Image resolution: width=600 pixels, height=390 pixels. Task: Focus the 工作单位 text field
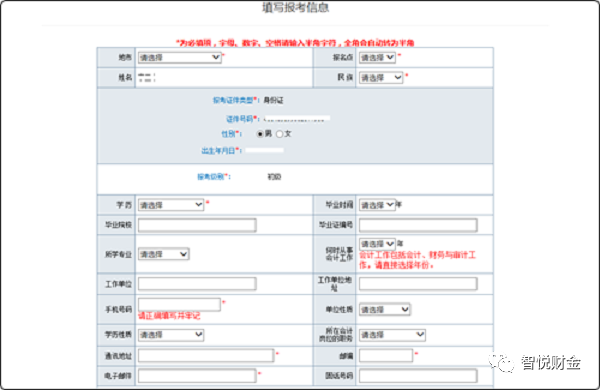(x=197, y=284)
